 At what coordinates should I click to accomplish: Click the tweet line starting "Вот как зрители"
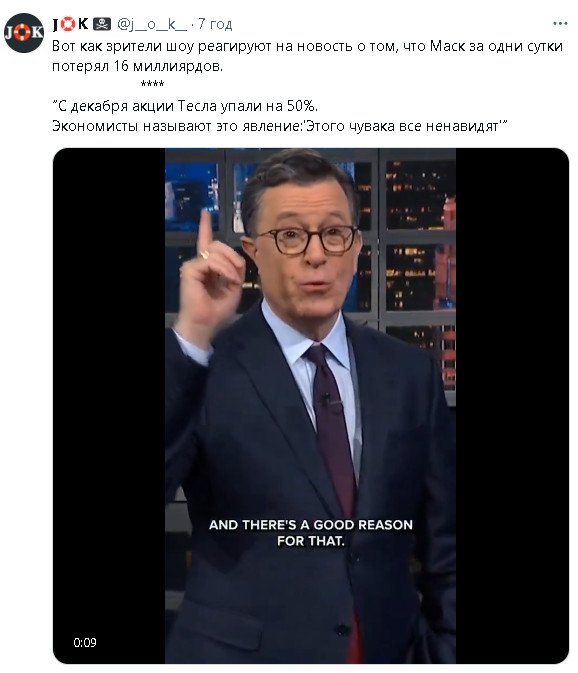pos(307,46)
